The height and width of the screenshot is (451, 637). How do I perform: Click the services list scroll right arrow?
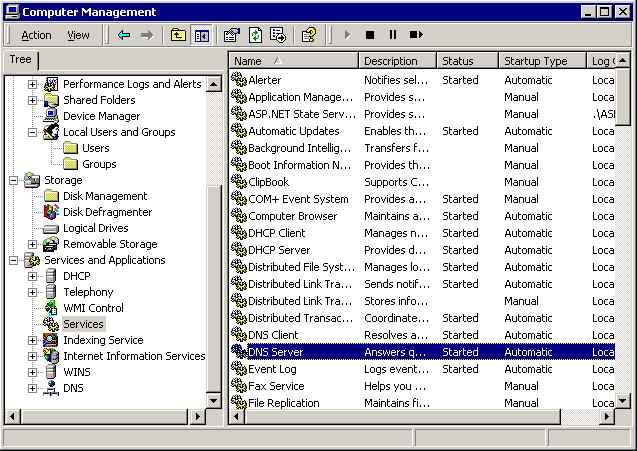[607, 416]
